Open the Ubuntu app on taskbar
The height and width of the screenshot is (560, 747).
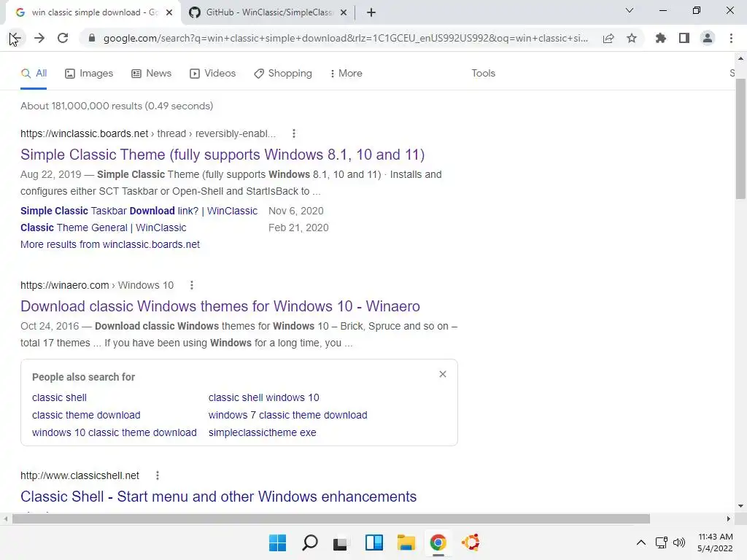coord(471,542)
